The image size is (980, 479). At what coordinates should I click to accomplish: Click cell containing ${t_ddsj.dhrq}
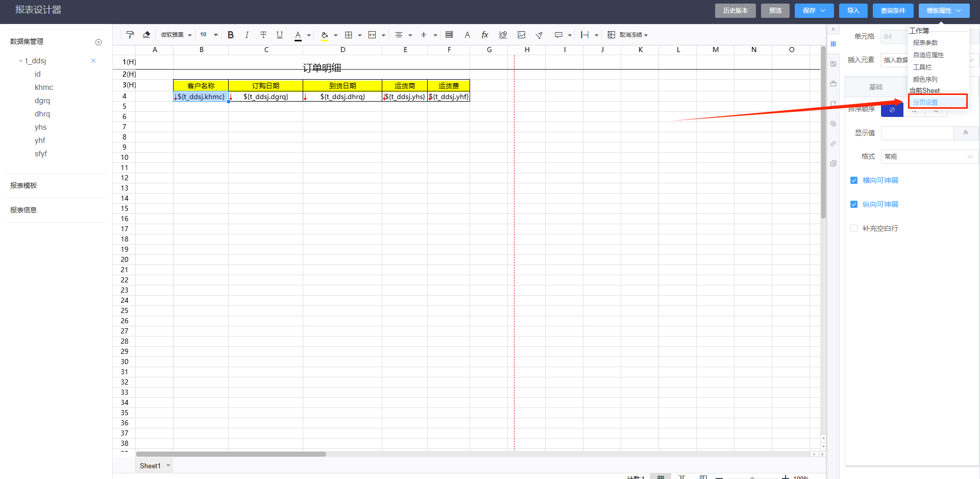click(x=342, y=97)
